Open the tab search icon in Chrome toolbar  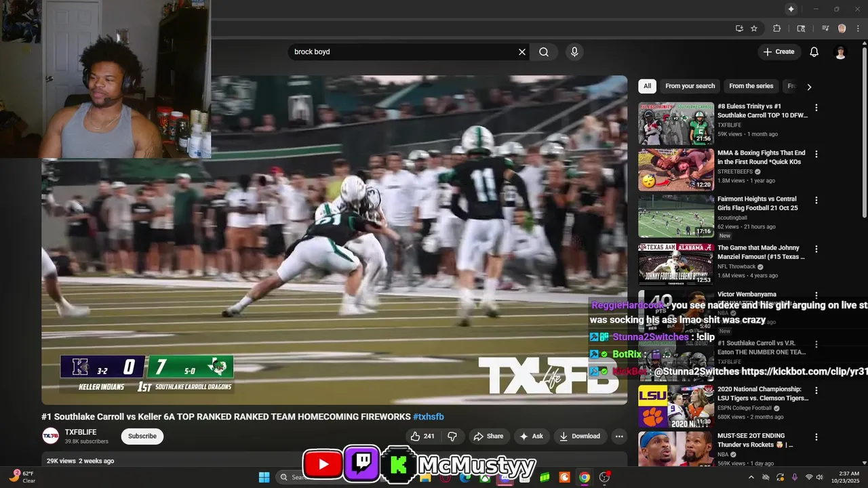click(801, 28)
